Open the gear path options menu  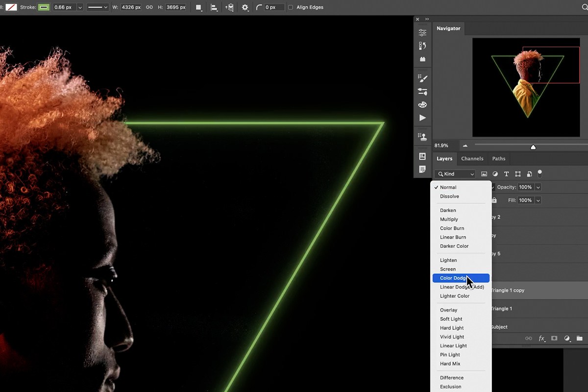pyautogui.click(x=245, y=7)
